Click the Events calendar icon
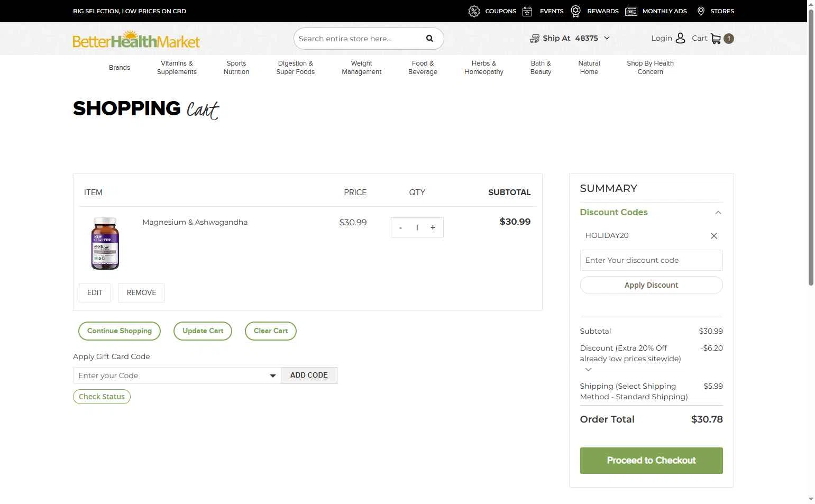The width and height of the screenshot is (815, 504). [527, 11]
